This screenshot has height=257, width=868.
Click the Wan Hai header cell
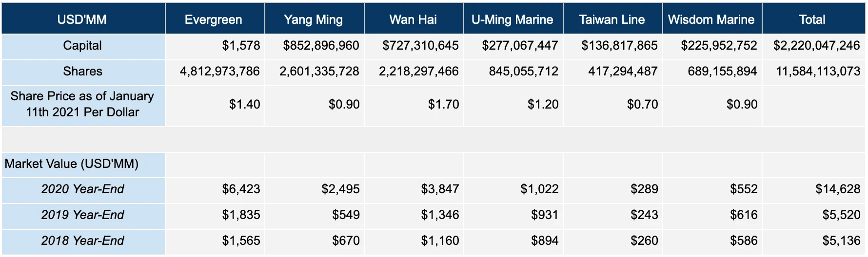[413, 19]
